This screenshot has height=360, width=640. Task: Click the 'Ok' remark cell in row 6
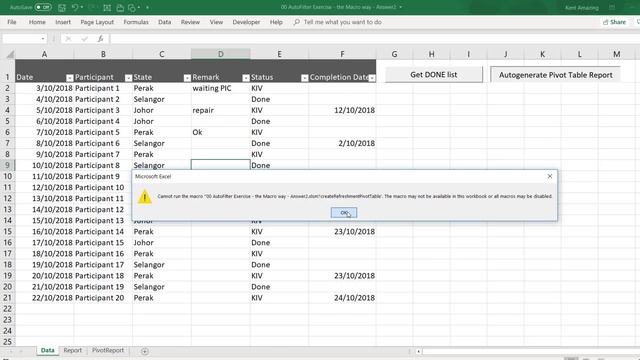click(220, 132)
